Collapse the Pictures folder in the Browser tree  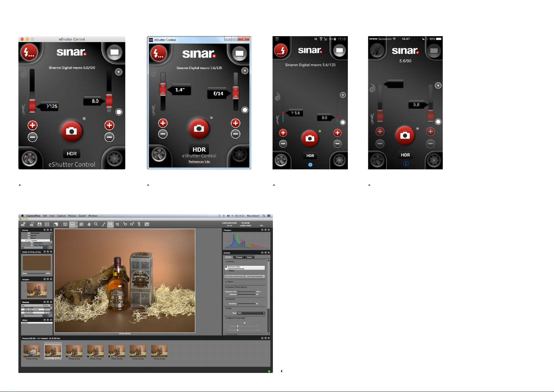26,240
